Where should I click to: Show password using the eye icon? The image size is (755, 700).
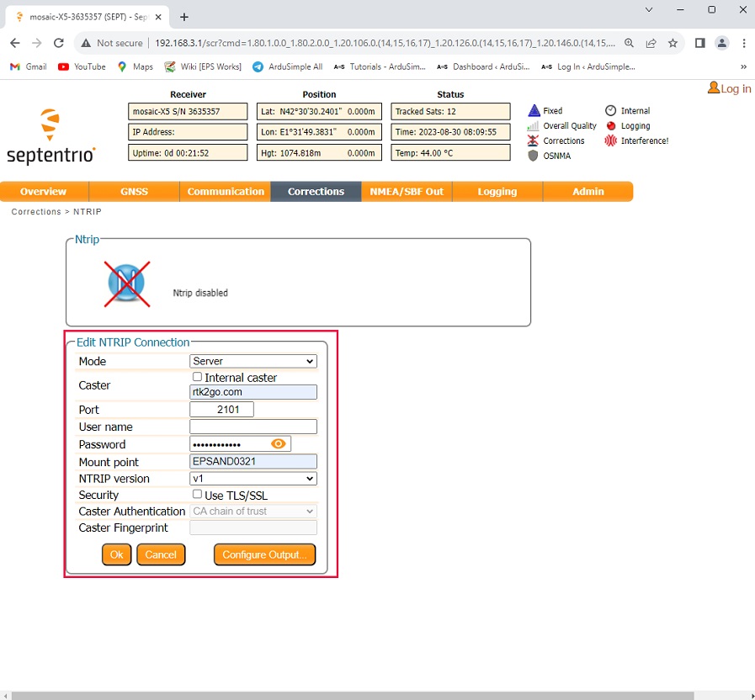pos(279,444)
